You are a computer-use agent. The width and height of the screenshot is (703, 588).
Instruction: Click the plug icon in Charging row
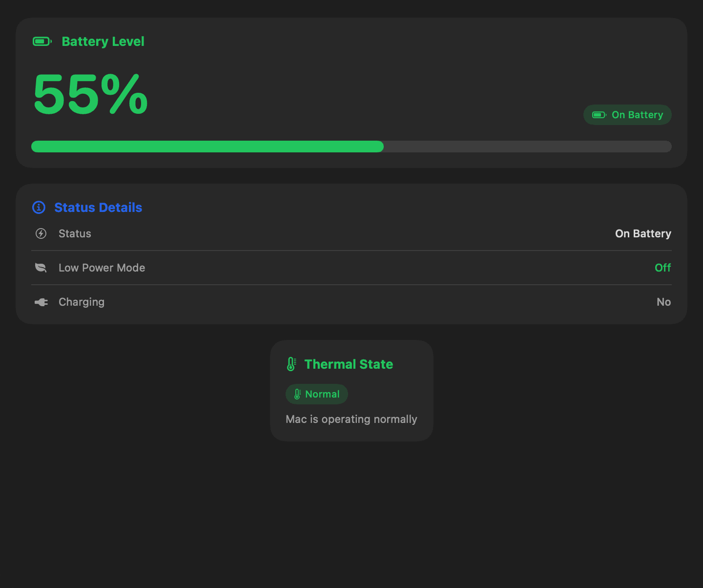click(41, 302)
